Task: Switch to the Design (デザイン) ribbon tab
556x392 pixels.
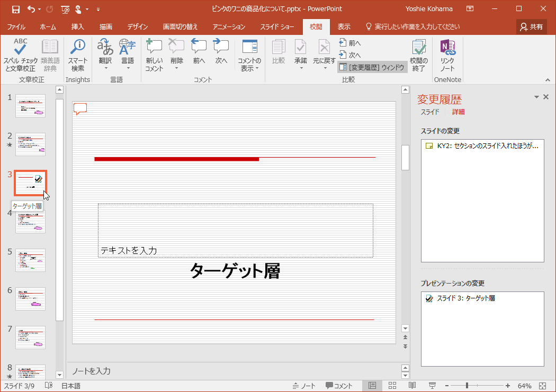Action: click(x=137, y=26)
